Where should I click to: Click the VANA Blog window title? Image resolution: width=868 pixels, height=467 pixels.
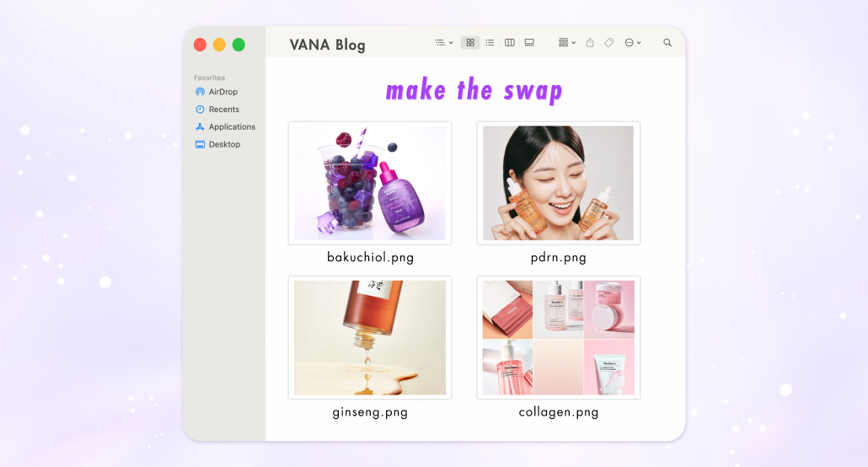(x=327, y=45)
